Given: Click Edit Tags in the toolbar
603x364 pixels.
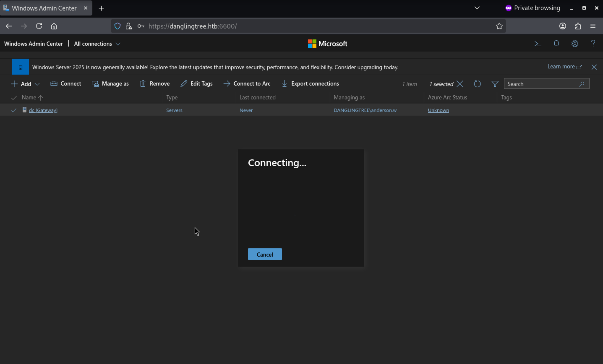Looking at the screenshot, I should pyautogui.click(x=197, y=84).
